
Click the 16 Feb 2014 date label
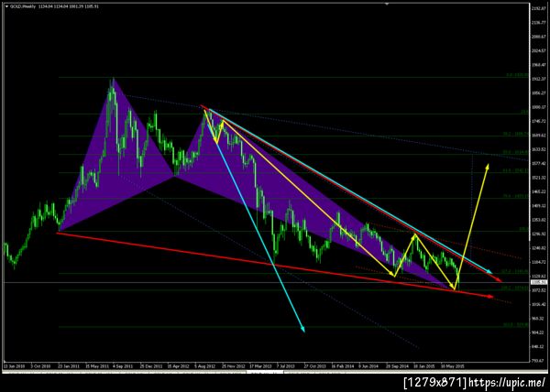pos(342,366)
